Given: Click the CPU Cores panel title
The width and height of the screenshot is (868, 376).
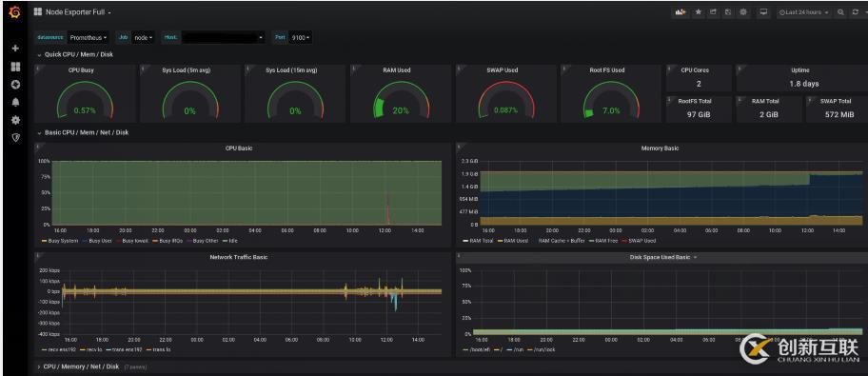Looking at the screenshot, I should click(x=695, y=70).
